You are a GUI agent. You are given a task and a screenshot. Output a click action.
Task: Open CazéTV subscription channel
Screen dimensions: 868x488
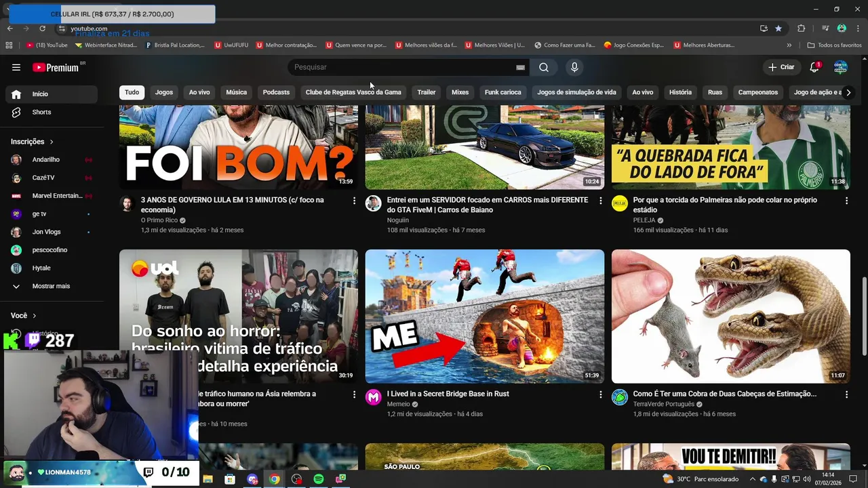pos(51,178)
